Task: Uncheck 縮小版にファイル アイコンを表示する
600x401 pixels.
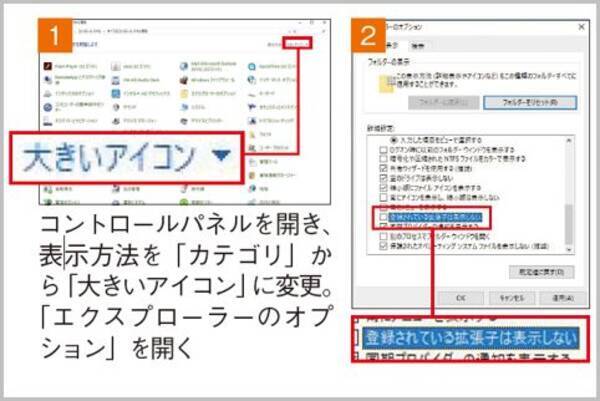Action: [383, 187]
